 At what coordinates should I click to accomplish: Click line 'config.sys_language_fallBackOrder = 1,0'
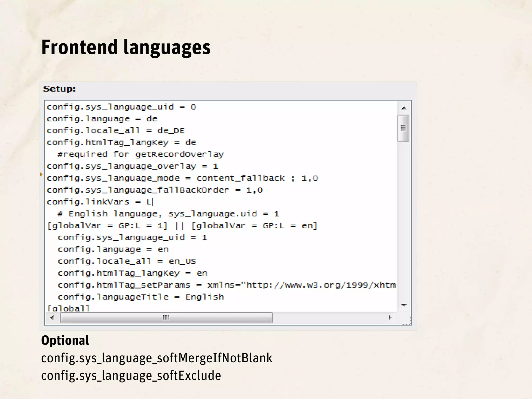[x=155, y=190]
